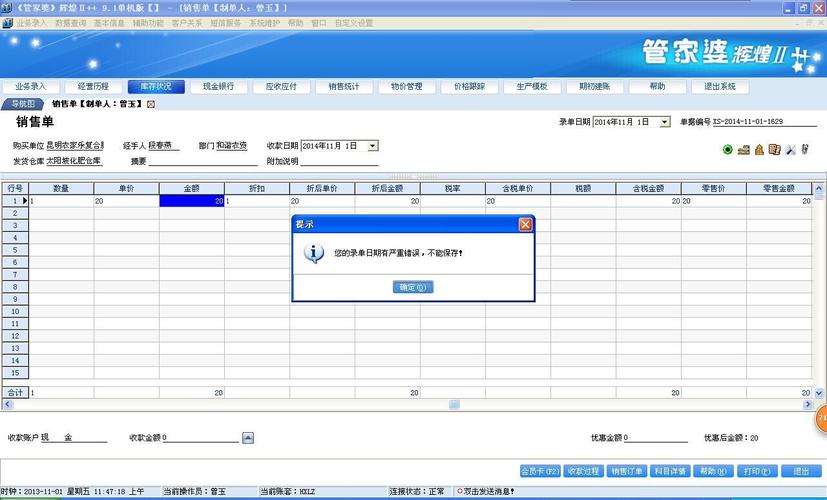Open the 辅助功能 menu
Screen dimensions: 827x500
coord(148,23)
